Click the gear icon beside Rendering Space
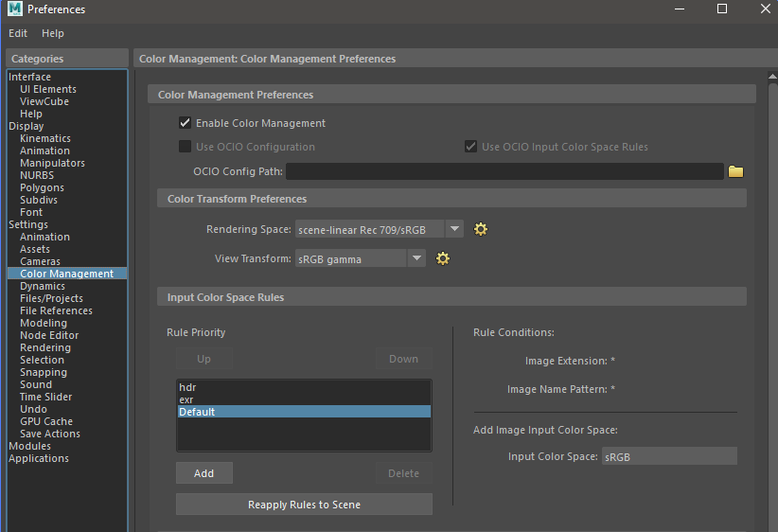The image size is (778, 532). [x=480, y=229]
